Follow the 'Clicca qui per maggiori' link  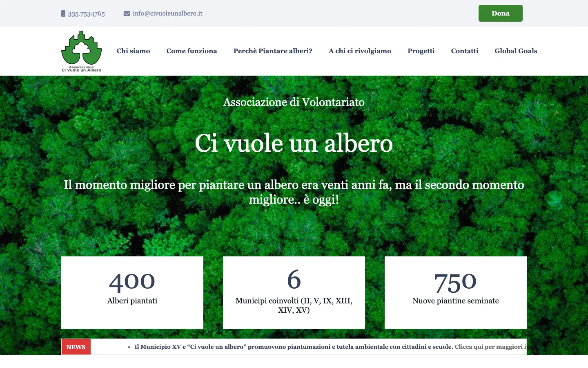(x=490, y=347)
